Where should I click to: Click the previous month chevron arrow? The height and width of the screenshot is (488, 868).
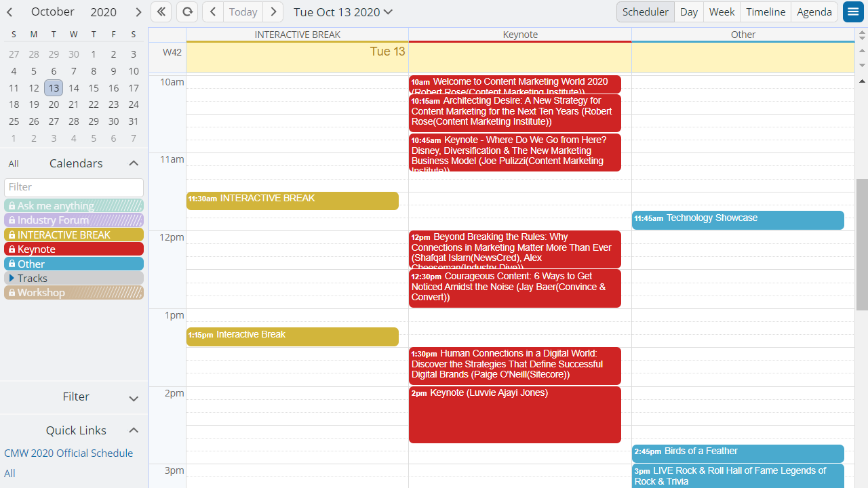9,12
